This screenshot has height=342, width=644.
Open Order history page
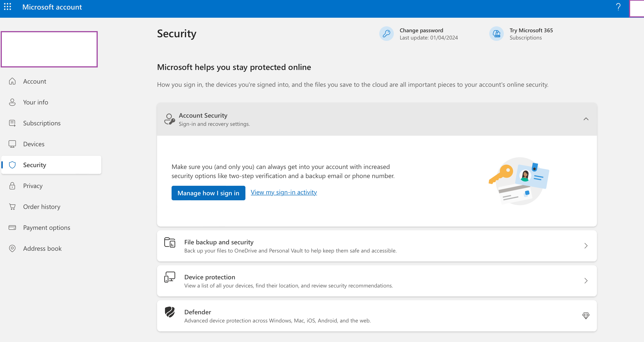pyautogui.click(x=51, y=207)
